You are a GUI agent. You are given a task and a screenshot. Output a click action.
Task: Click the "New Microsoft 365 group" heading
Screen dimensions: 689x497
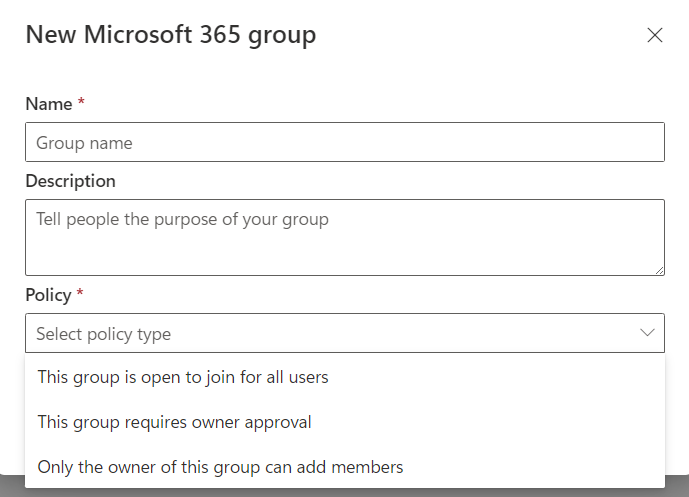click(170, 35)
